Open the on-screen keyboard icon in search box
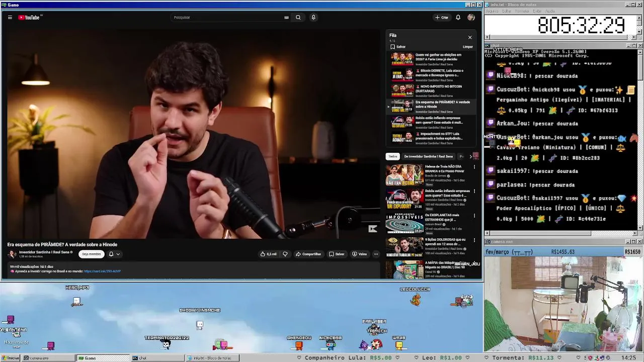The height and width of the screenshot is (362, 644). pyautogui.click(x=286, y=17)
